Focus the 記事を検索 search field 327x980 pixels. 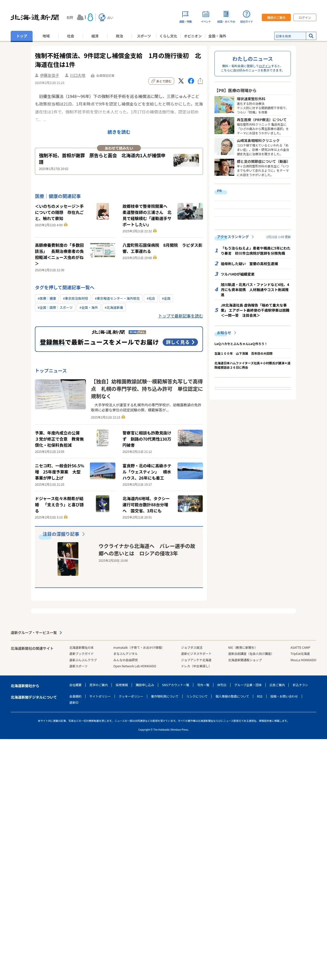(x=290, y=36)
